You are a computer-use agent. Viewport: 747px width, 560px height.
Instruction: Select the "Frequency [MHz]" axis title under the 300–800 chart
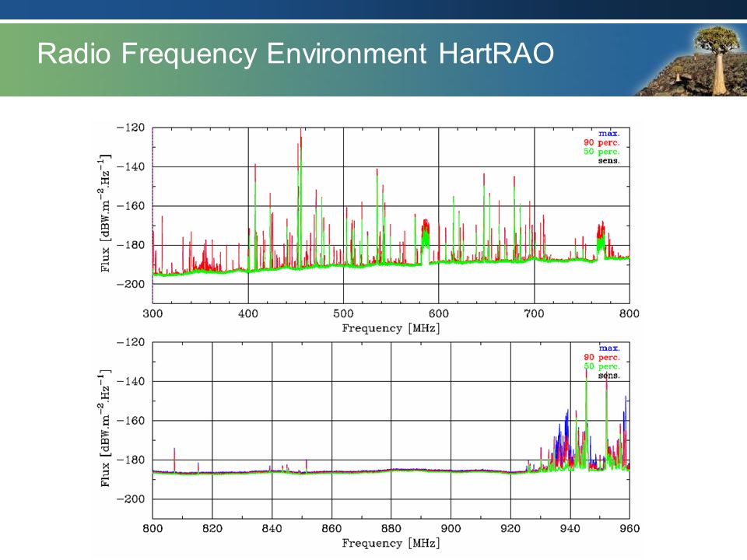pyautogui.click(x=391, y=328)
